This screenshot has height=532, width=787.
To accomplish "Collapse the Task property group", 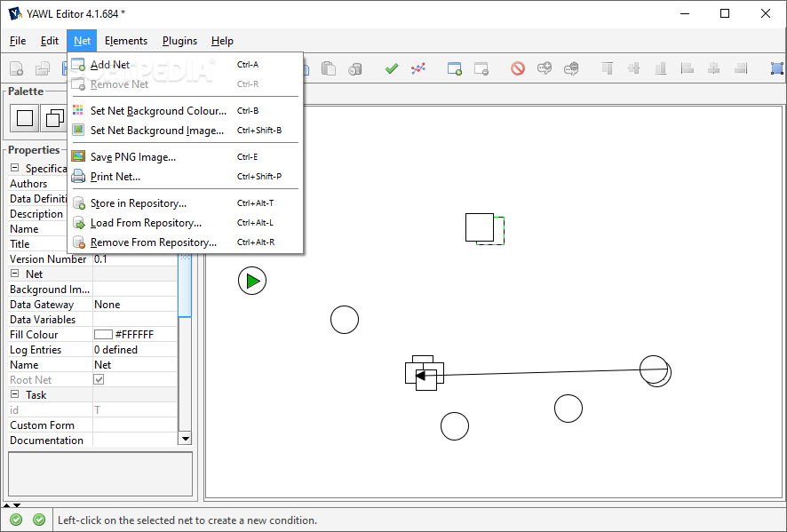I will point(14,394).
